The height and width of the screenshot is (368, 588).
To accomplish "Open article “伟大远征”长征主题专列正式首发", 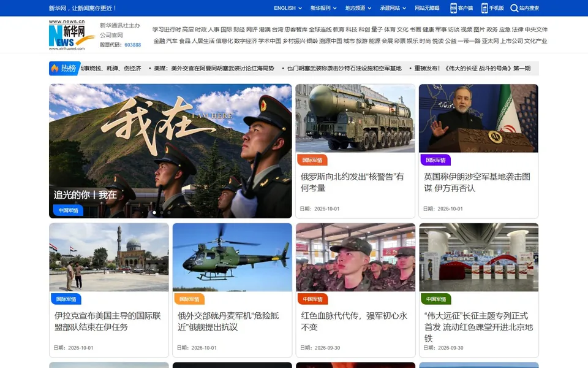I will (478, 327).
